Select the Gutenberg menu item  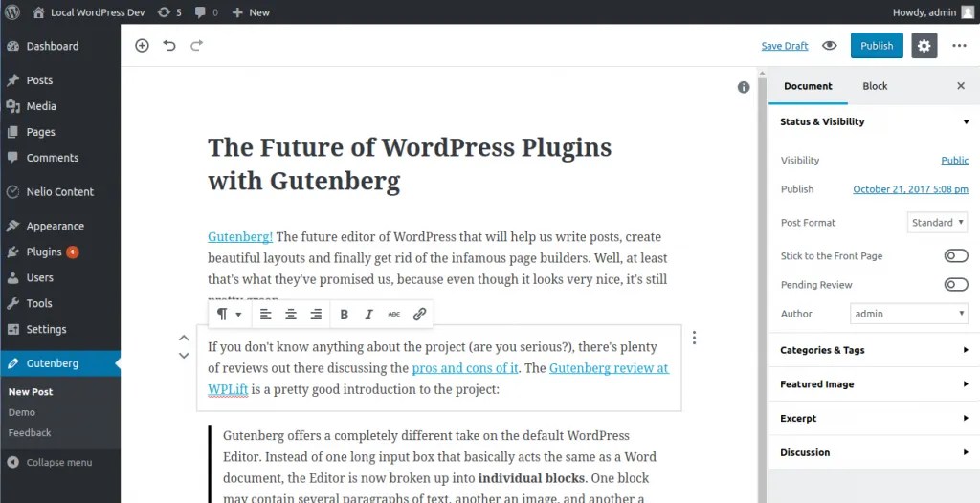coord(60,363)
